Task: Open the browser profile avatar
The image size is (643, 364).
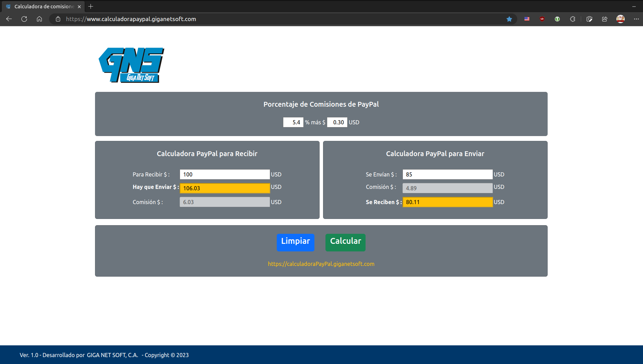Action: click(621, 19)
